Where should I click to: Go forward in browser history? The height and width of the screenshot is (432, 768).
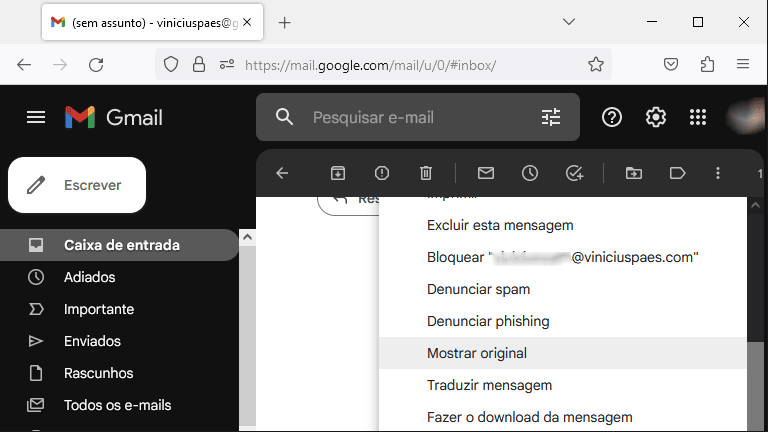[x=60, y=65]
